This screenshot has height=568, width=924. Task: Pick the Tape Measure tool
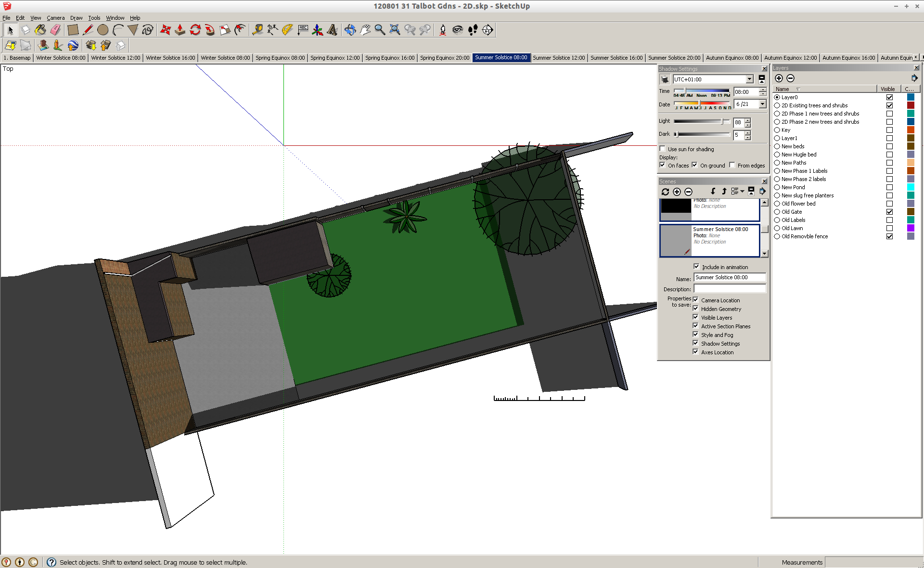[x=257, y=30]
